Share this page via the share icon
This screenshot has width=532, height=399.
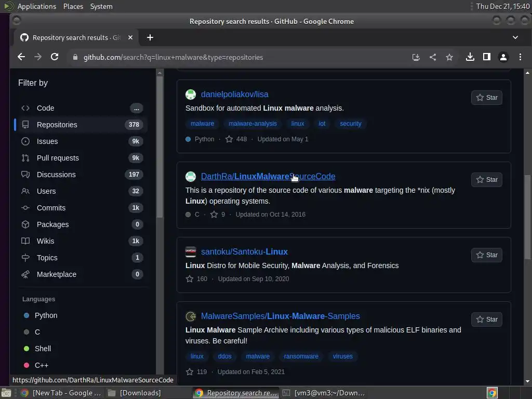433,57
